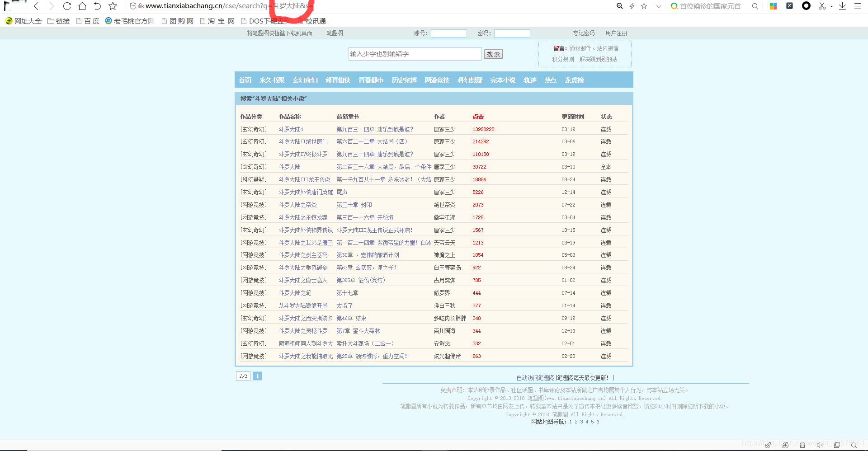868x451 pixels.
Task: Open the novel 斗罗大陆4
Action: [291, 129]
